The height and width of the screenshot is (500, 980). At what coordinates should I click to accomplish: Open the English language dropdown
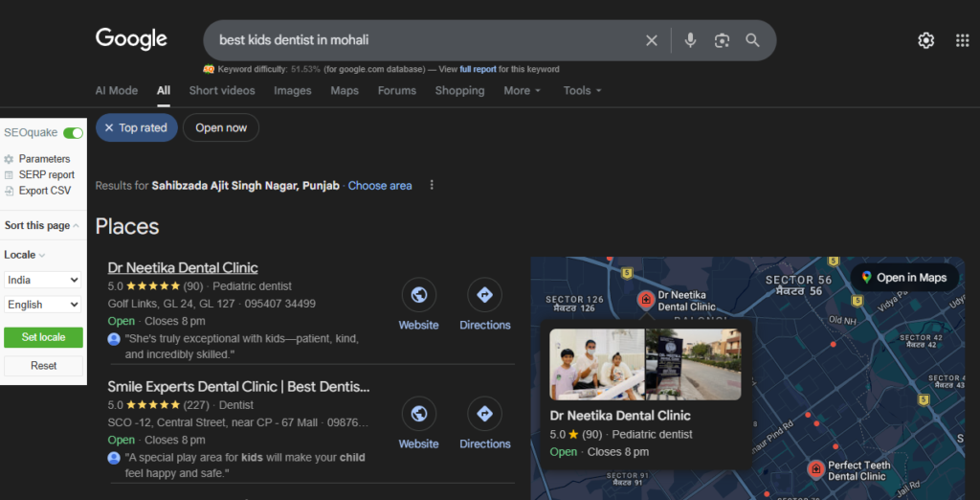pyautogui.click(x=42, y=305)
